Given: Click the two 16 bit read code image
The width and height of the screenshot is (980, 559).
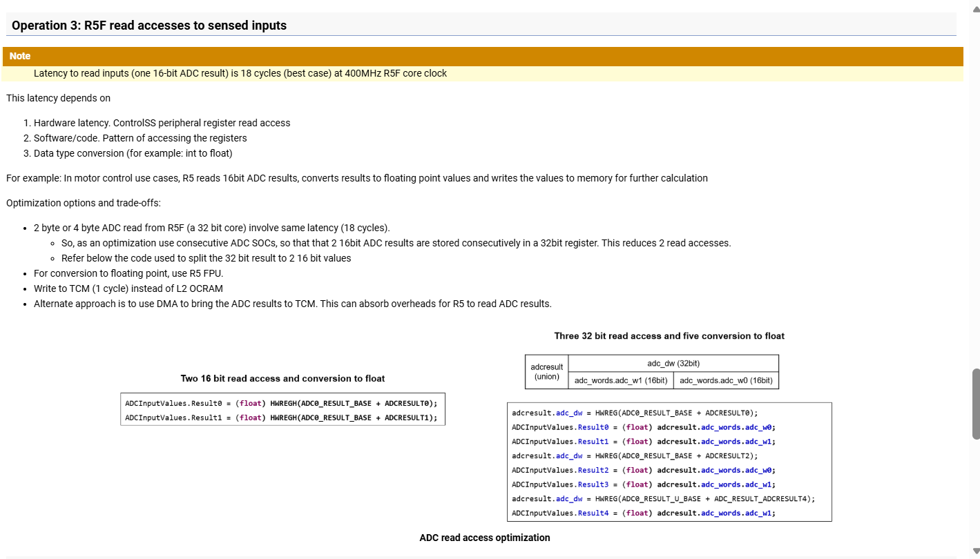Looking at the screenshot, I should click(282, 409).
